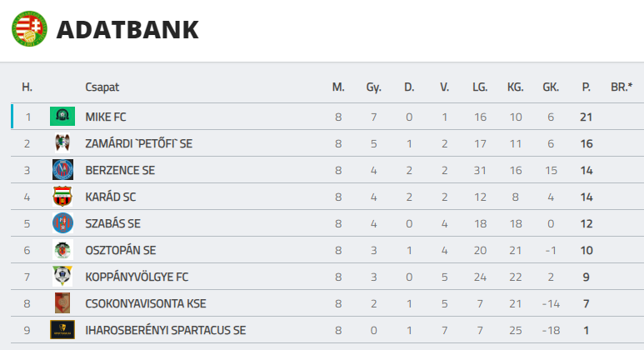Click the Csokonyavisonta KSE team crest
The height and width of the screenshot is (350, 644).
(x=62, y=303)
